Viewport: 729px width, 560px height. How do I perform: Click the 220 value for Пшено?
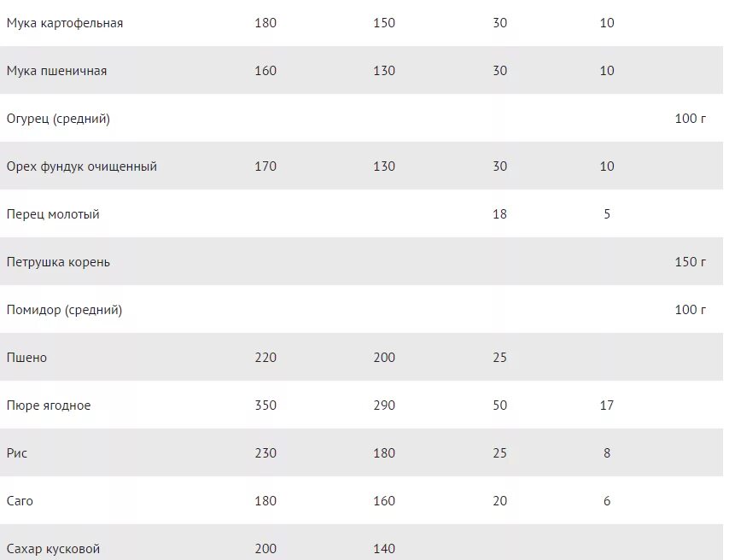[x=265, y=358]
